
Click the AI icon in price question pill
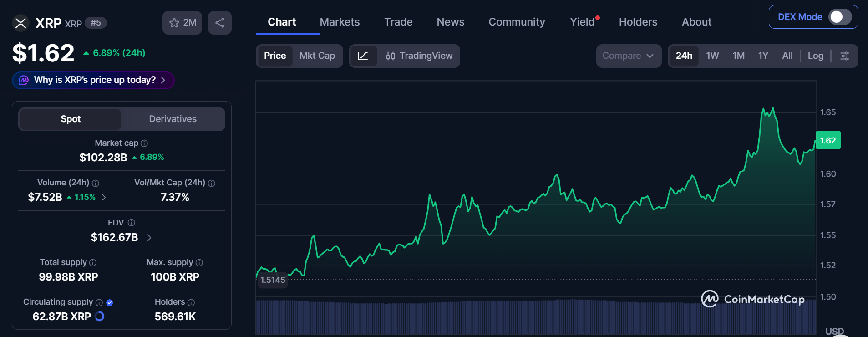(24, 80)
